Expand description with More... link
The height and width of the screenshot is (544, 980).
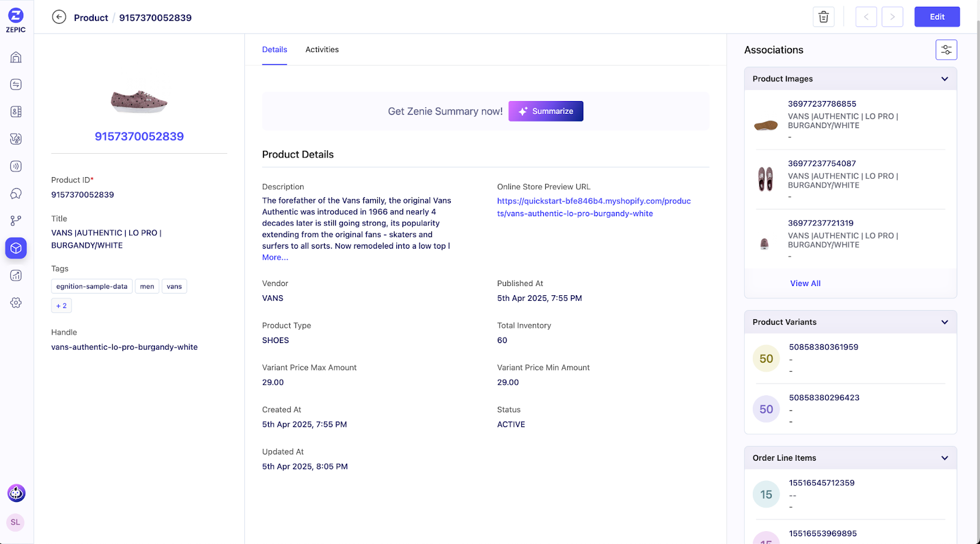(275, 257)
